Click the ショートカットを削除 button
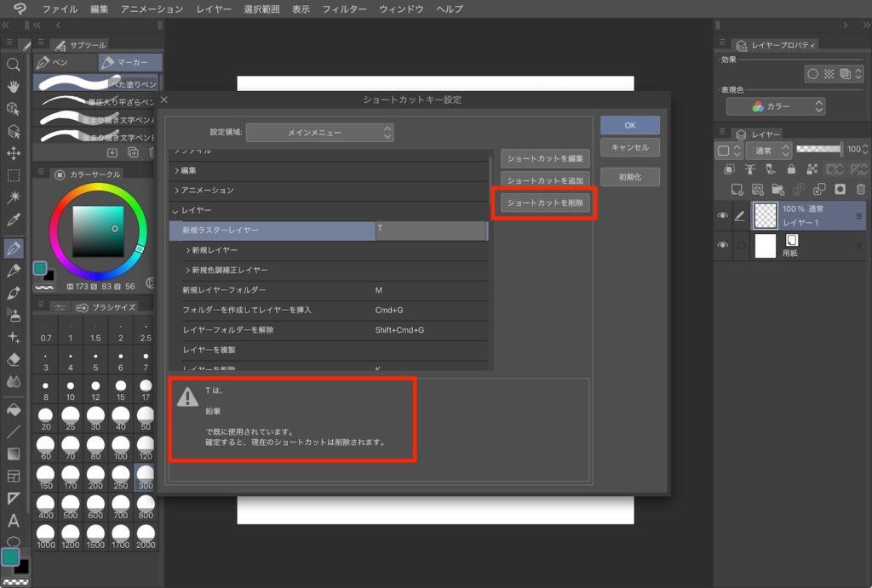Viewport: 872px width, 588px height. (545, 203)
